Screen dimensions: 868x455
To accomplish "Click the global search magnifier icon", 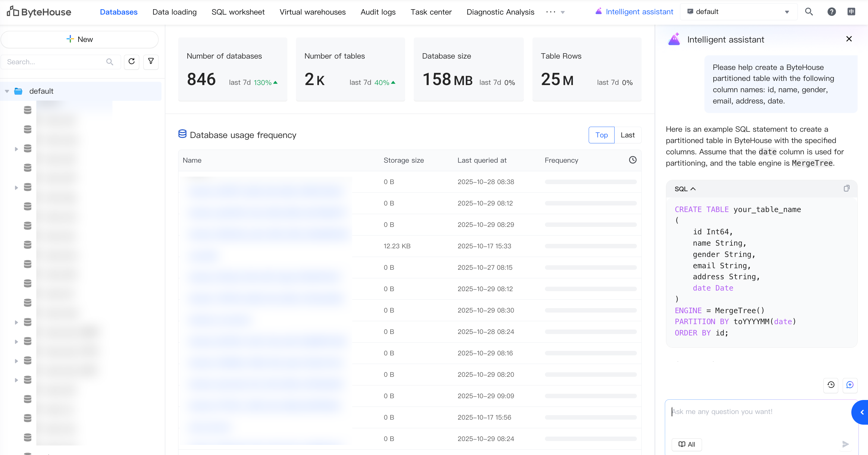I will pos(809,12).
